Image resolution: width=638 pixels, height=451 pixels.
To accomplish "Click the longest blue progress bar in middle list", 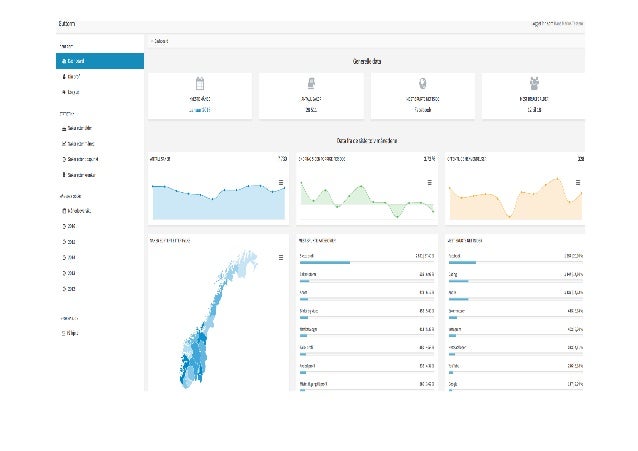I will tap(325, 263).
